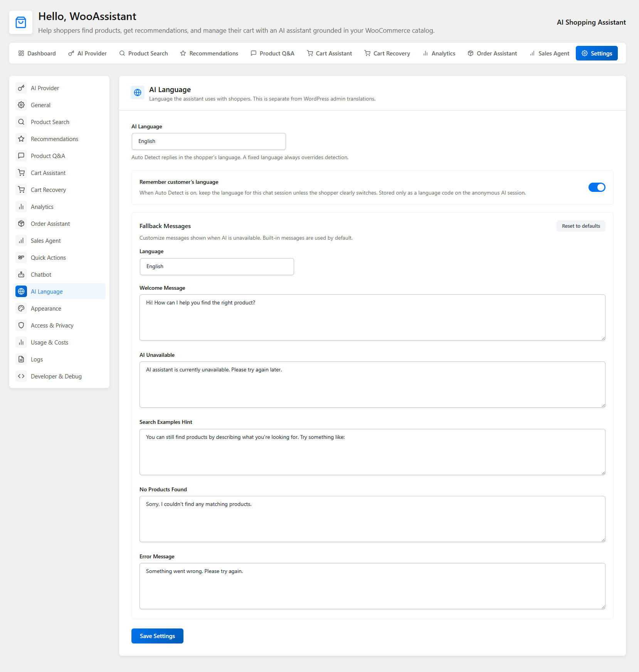Viewport: 639px width, 672px height.
Task: Click the Save Settings button
Action: click(x=157, y=636)
